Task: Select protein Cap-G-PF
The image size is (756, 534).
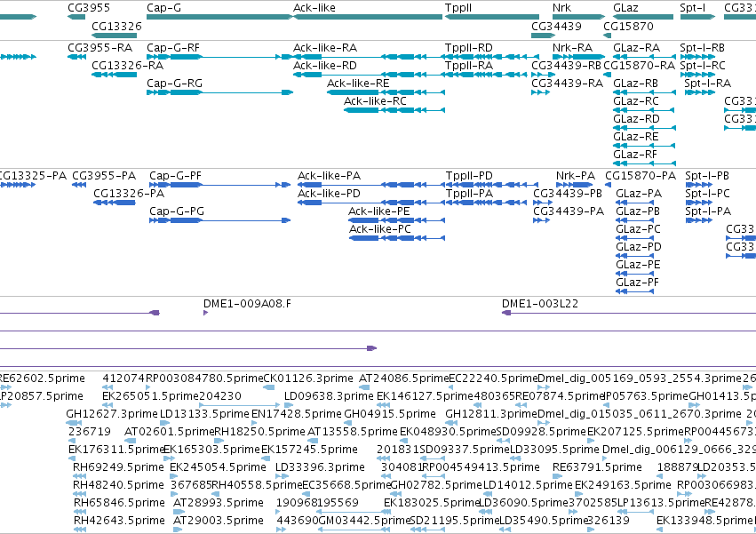Action: coord(219,185)
